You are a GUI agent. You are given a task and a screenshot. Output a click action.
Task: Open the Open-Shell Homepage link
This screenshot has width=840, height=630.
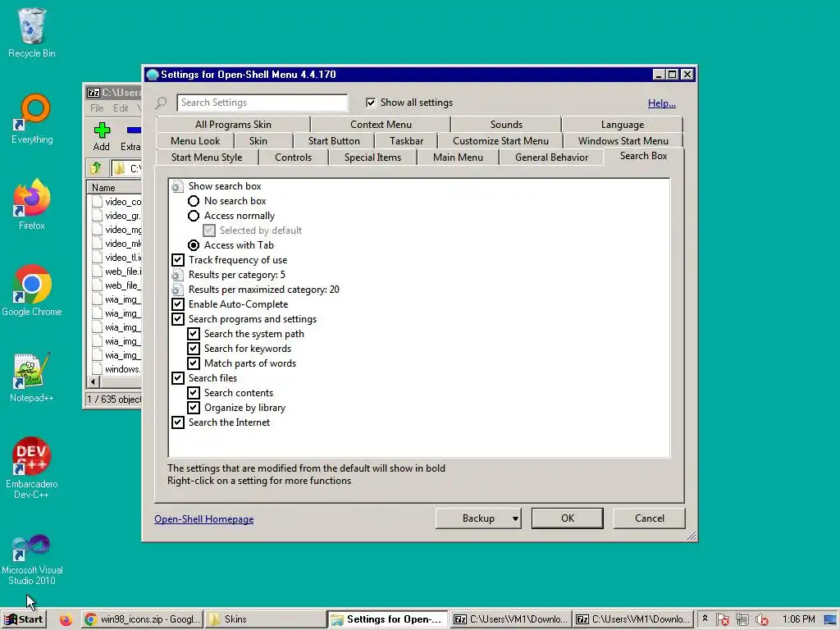click(x=204, y=519)
